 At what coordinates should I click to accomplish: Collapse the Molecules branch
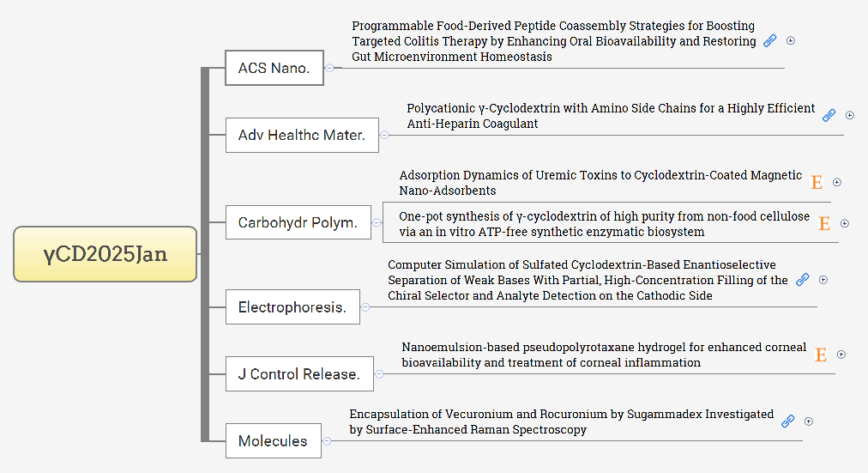click(327, 441)
